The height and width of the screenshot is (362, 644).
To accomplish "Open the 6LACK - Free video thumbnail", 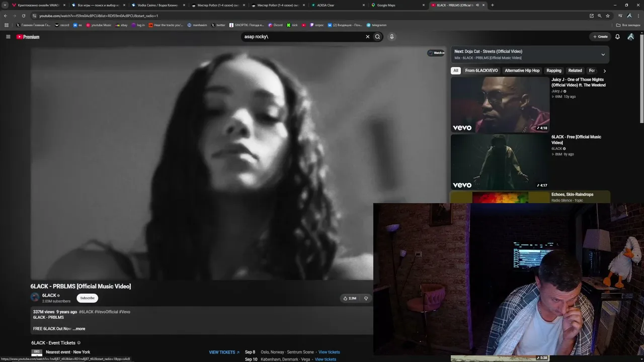I will tap(500, 162).
